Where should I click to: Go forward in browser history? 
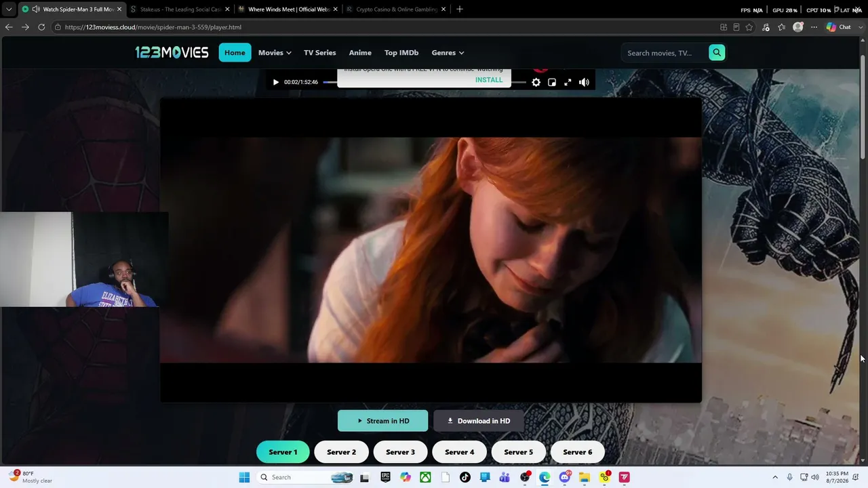coord(25,27)
